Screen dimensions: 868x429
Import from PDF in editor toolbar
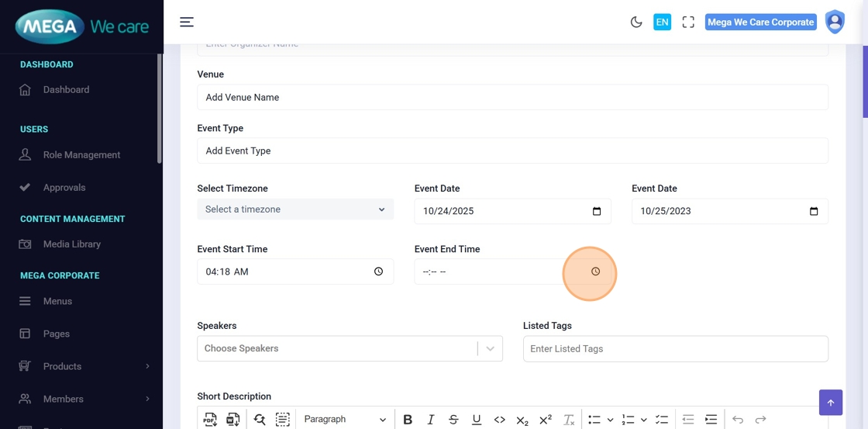click(210, 420)
